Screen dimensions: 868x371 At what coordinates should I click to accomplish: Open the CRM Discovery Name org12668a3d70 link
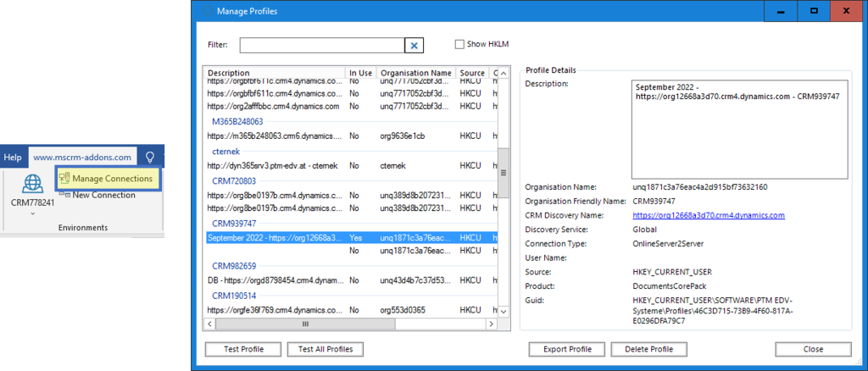(x=709, y=215)
